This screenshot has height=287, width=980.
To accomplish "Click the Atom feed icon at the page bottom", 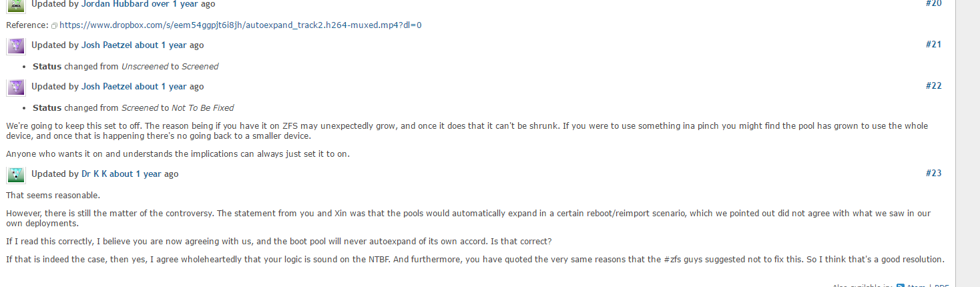I will pos(901,285).
